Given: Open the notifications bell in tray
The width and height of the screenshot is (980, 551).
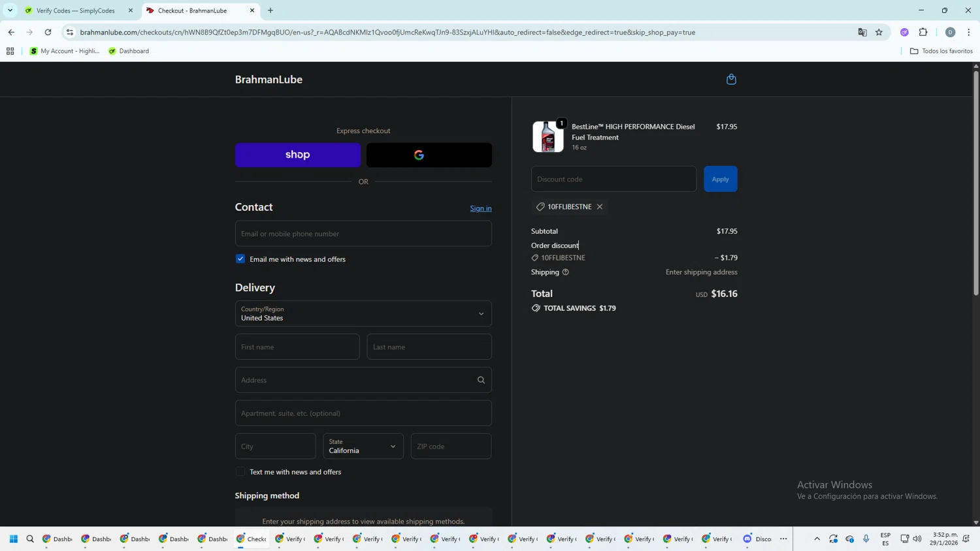Looking at the screenshot, I should (966, 539).
